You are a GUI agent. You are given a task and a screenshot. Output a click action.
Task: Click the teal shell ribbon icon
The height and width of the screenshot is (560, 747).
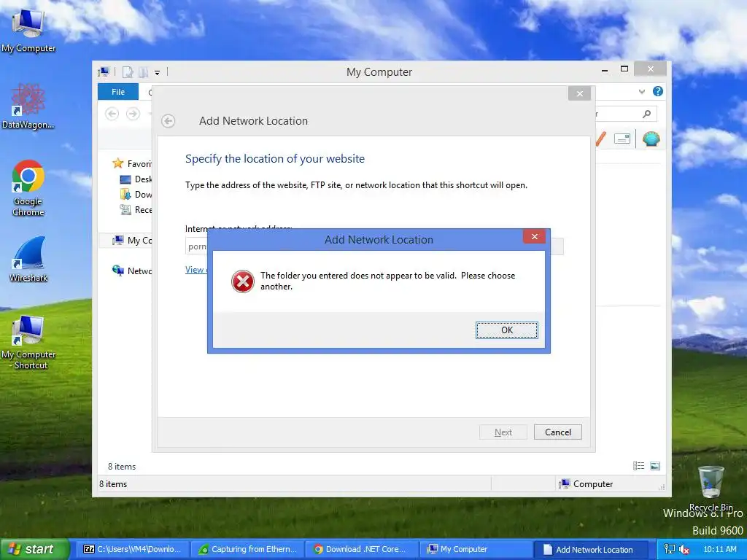tap(651, 139)
